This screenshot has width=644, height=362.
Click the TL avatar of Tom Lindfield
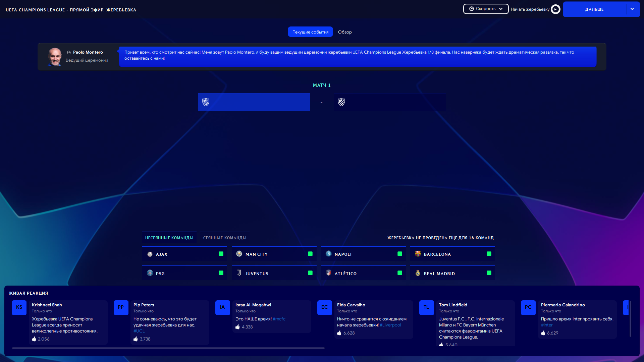[426, 307]
